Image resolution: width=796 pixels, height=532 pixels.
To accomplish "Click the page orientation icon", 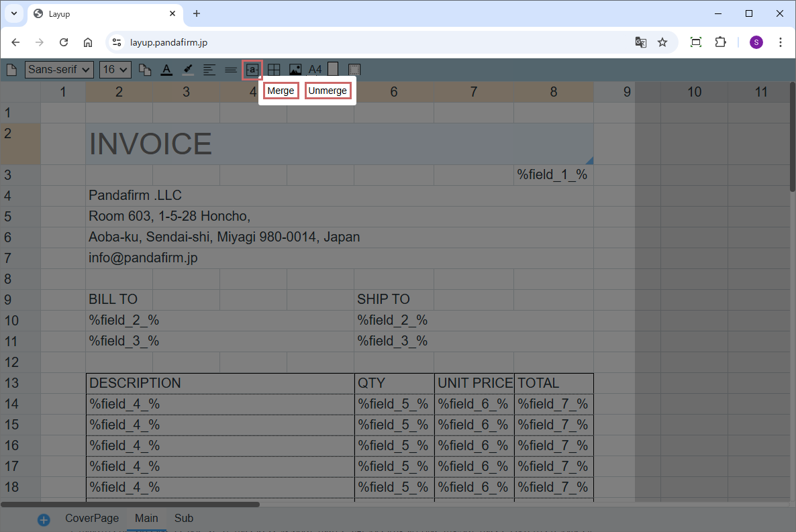I will click(x=333, y=70).
